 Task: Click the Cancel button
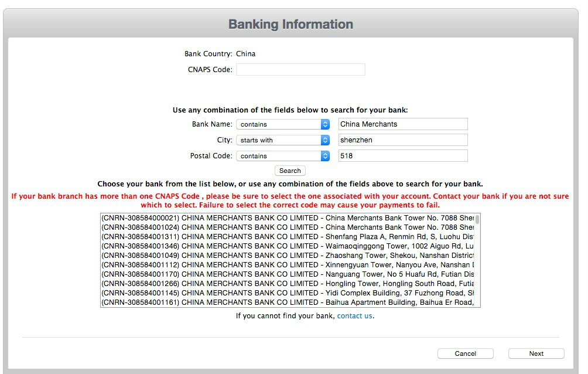tap(466, 353)
